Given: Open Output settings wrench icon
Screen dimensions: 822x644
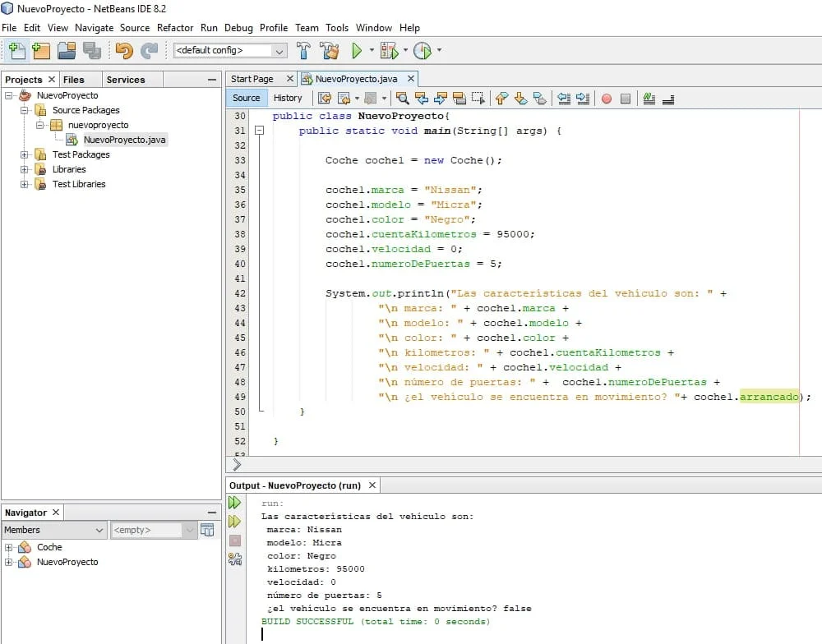Looking at the screenshot, I should (235, 559).
